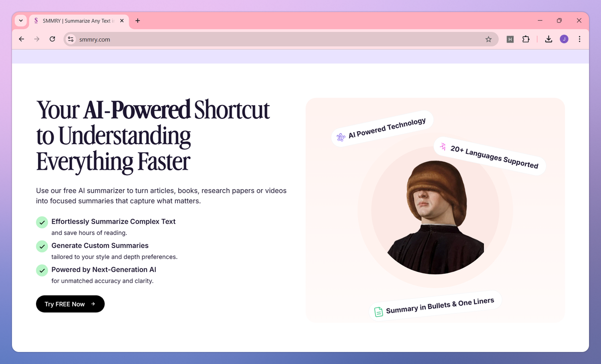Click the 20+ Languages Supported badge
Screen dimensions: 601x364
pos(489,156)
